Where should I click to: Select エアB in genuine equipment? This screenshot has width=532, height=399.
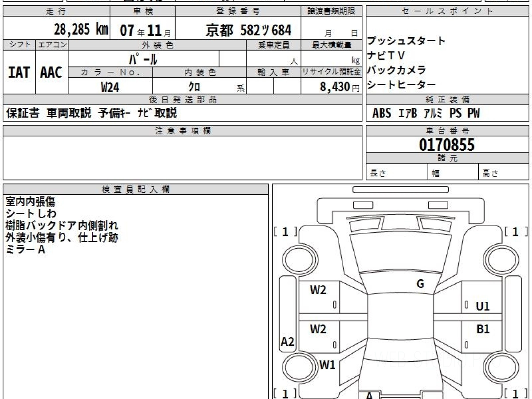tap(407, 113)
